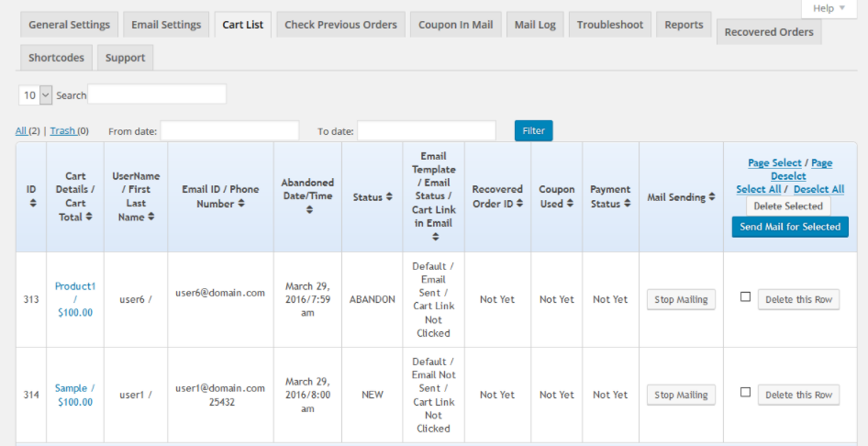The height and width of the screenshot is (446, 868).
Task: Click March 29, 2016/8:00 am cell
Action: 307,396
